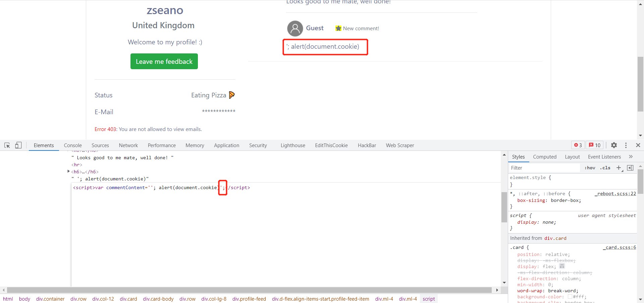Image resolution: width=644 pixels, height=303 pixels.
Task: Open the flexbox editor icon next to display: flex
Action: [562, 266]
